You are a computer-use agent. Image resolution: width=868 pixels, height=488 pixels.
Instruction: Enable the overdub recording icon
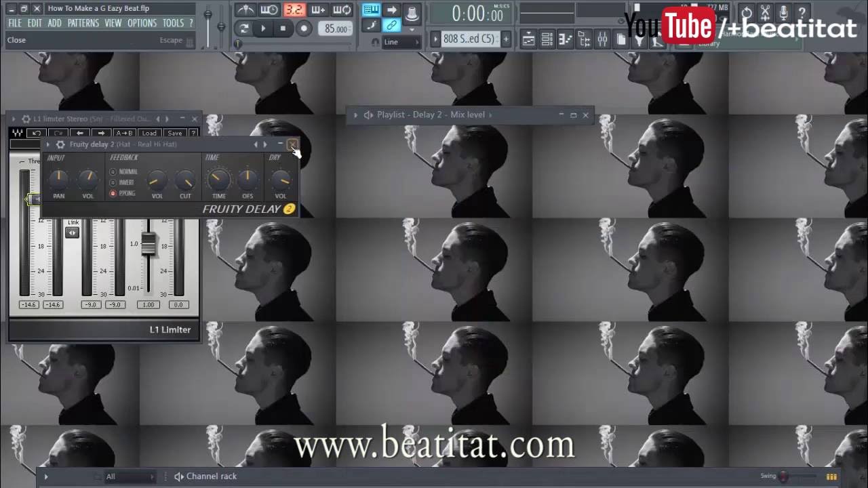point(318,10)
